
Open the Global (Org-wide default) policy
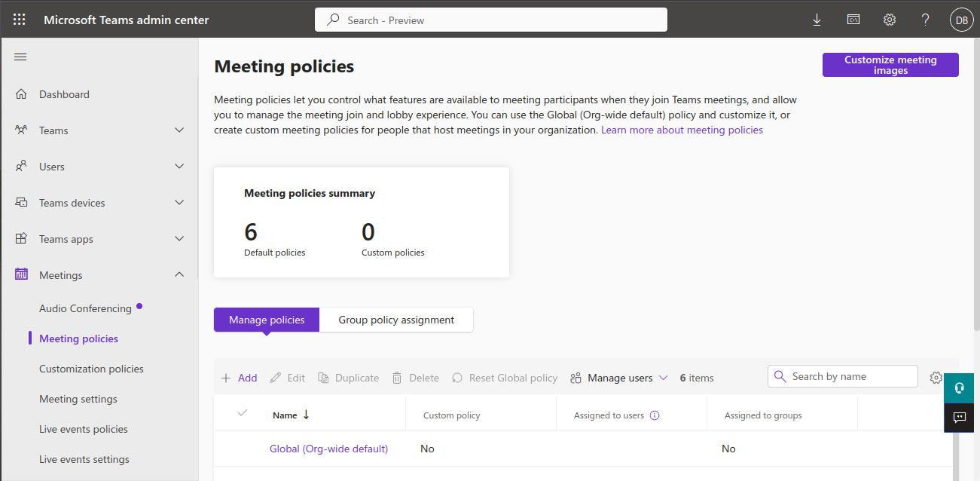pyautogui.click(x=328, y=449)
